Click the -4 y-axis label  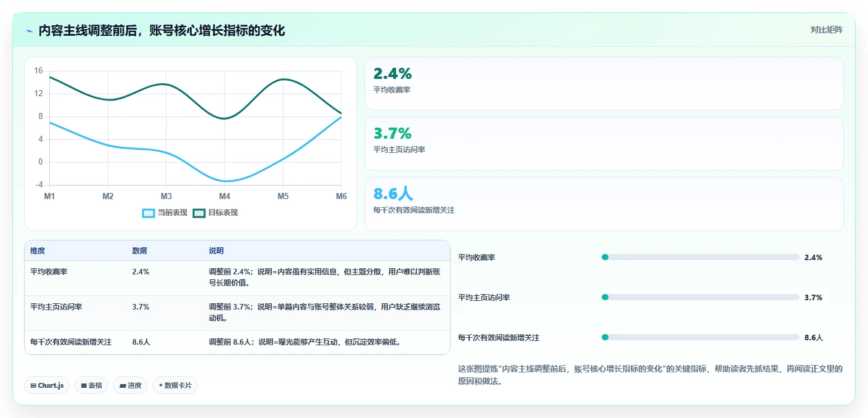click(39, 185)
